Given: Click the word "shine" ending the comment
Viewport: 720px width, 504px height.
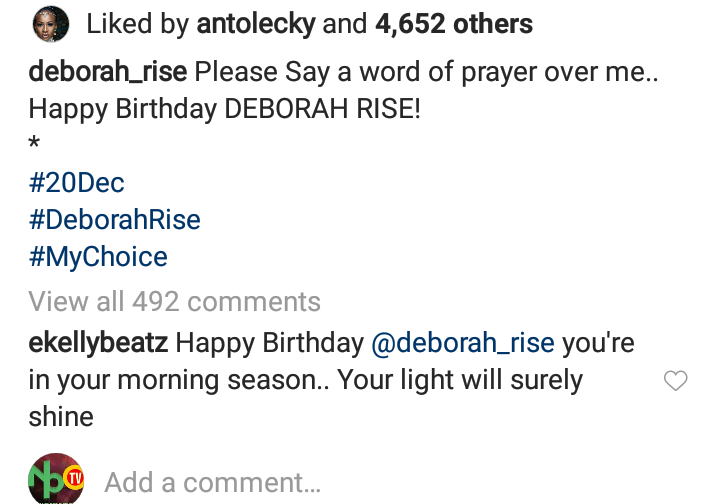Looking at the screenshot, I should pyautogui.click(x=61, y=416).
